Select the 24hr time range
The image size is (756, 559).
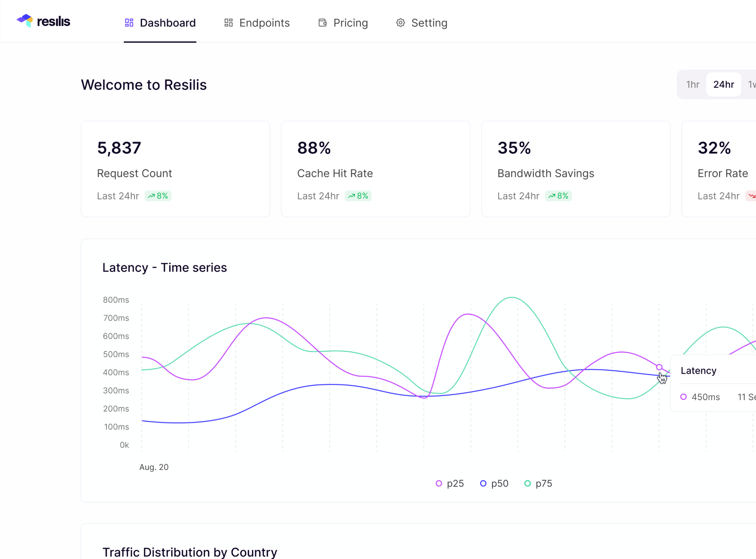point(723,85)
